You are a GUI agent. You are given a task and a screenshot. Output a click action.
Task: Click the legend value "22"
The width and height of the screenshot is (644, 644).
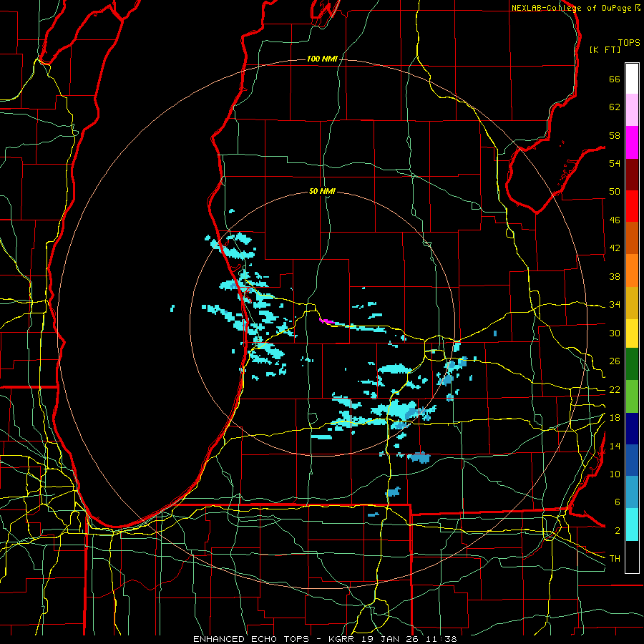(615, 389)
